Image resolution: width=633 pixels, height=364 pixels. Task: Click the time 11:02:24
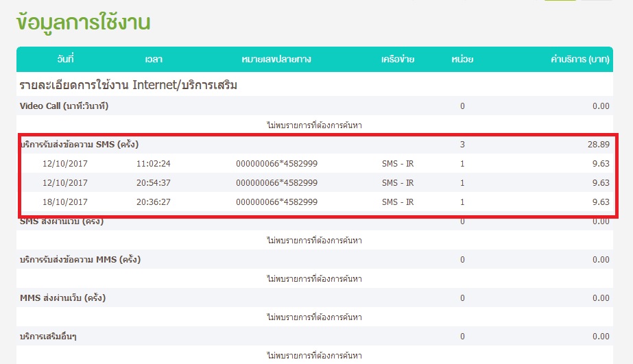tap(154, 163)
